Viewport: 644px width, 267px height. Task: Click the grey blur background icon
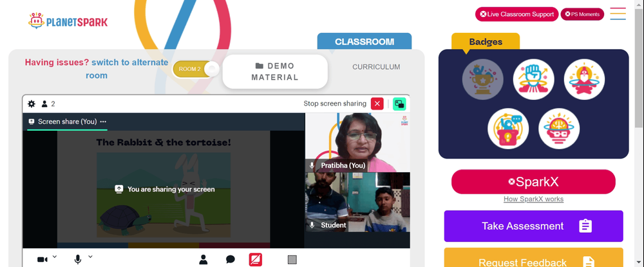pos(292,260)
